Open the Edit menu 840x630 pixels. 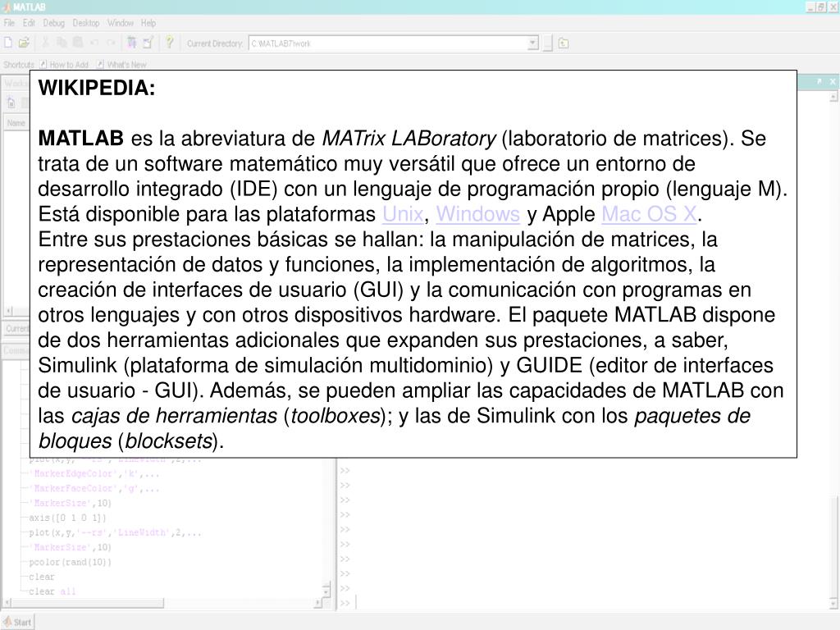coord(29,23)
